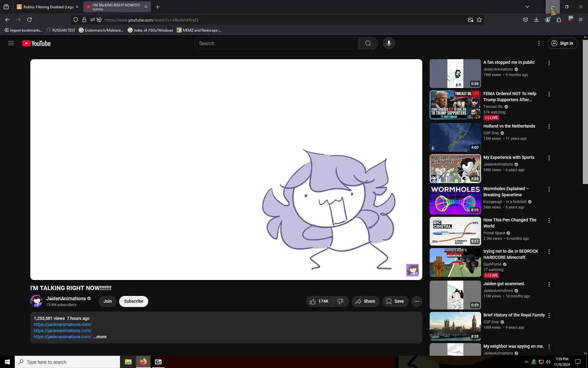Open the first jaidenanimations.com link

click(62, 324)
